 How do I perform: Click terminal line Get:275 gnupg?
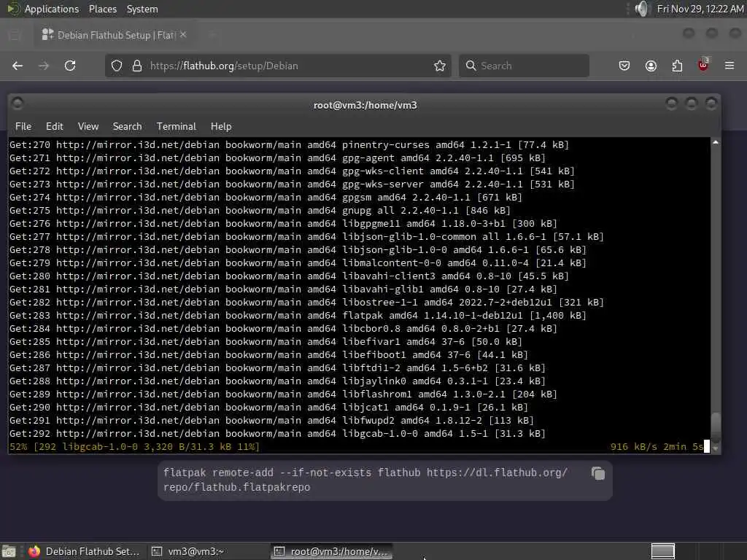point(260,211)
